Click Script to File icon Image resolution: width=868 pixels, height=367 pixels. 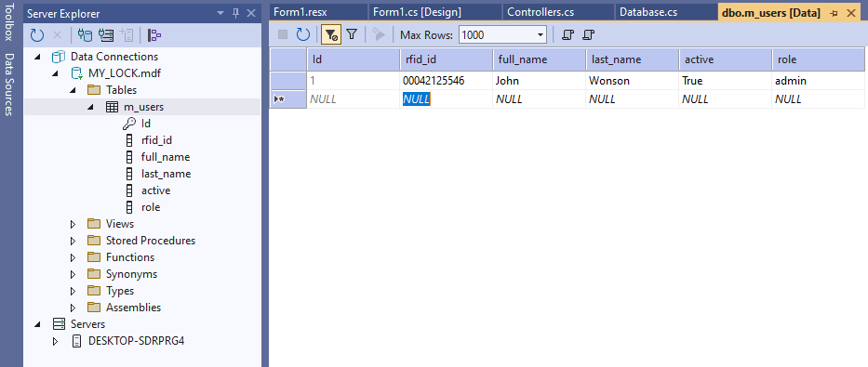[x=589, y=34]
